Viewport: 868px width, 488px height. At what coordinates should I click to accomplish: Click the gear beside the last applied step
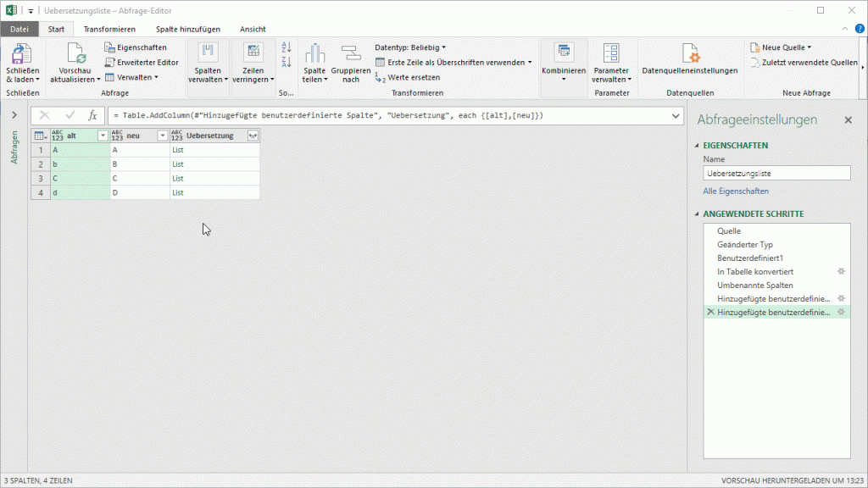coord(840,312)
